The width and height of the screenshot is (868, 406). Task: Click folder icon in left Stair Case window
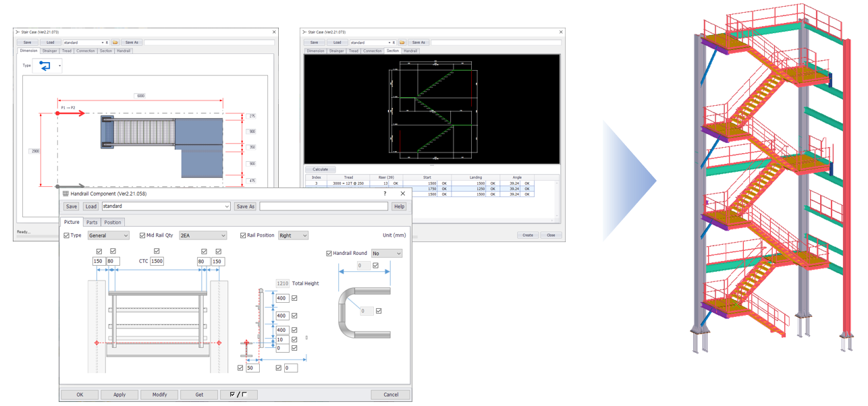coord(115,42)
